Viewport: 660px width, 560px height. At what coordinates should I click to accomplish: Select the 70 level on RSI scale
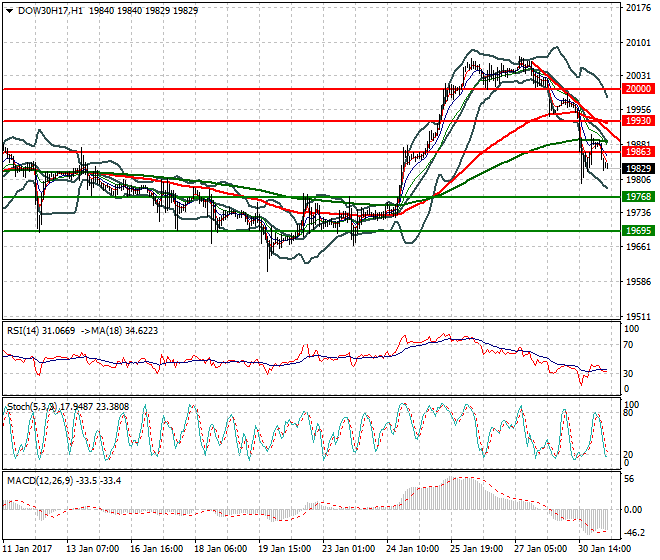click(x=628, y=345)
